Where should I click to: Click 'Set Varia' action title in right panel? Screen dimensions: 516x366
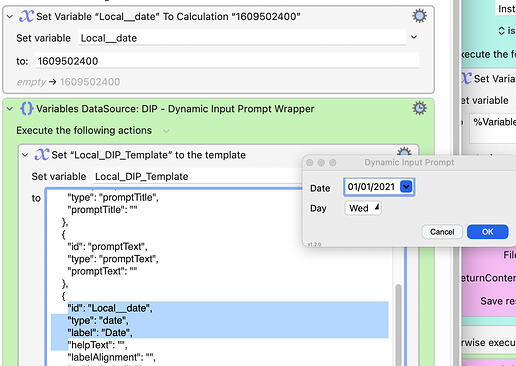click(x=494, y=79)
